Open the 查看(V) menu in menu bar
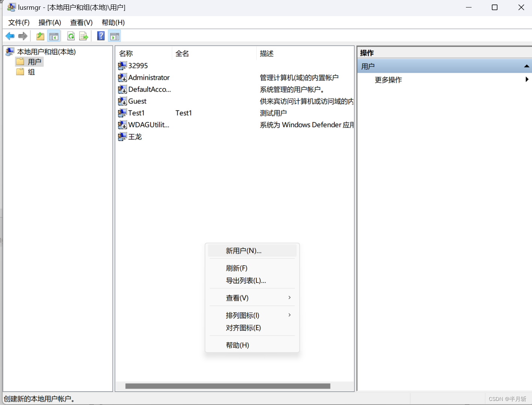 click(81, 22)
